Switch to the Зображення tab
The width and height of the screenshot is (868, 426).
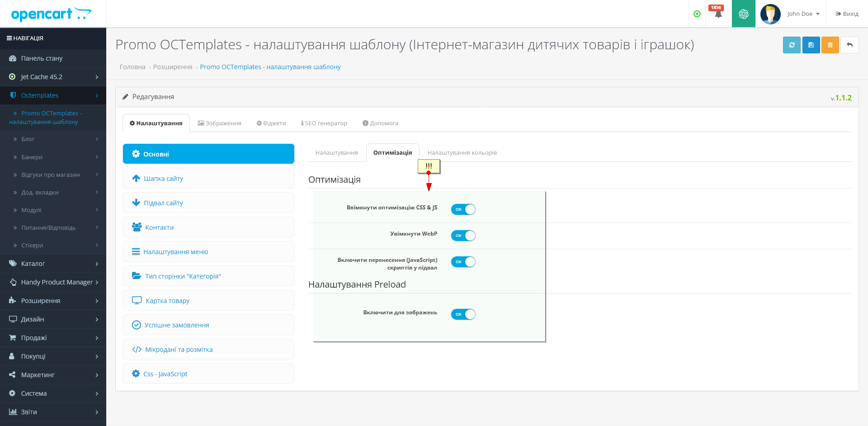tap(220, 123)
